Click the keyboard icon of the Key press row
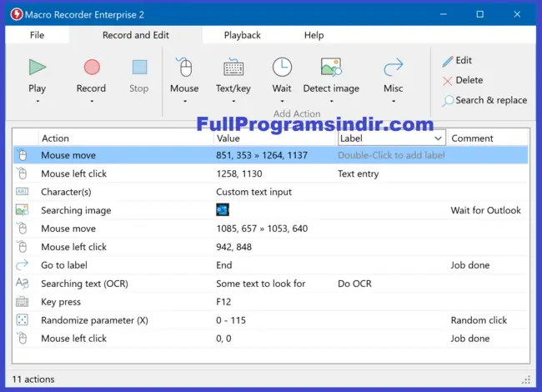Viewport: 542px width, 392px height. coord(23,301)
